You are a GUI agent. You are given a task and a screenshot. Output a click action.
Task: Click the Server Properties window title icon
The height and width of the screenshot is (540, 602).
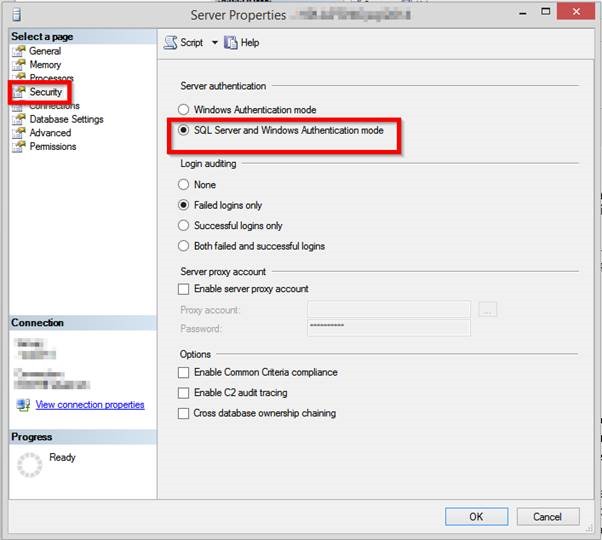pos(17,15)
